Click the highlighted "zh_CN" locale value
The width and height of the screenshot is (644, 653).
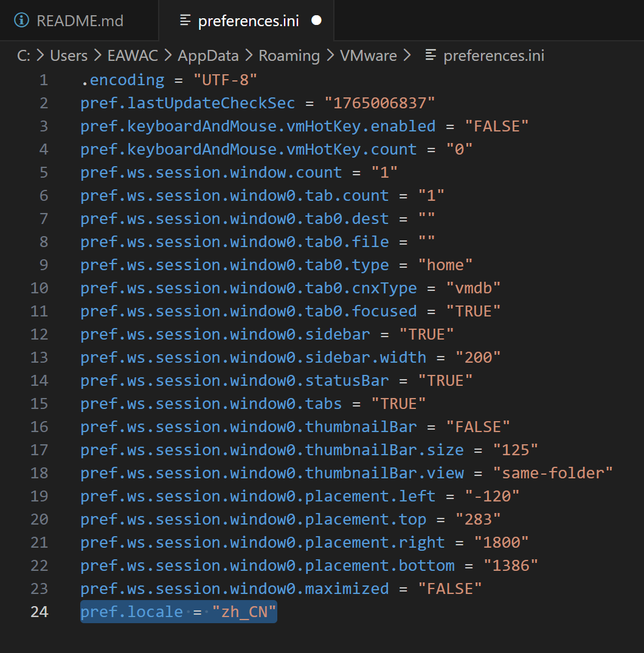point(244,612)
